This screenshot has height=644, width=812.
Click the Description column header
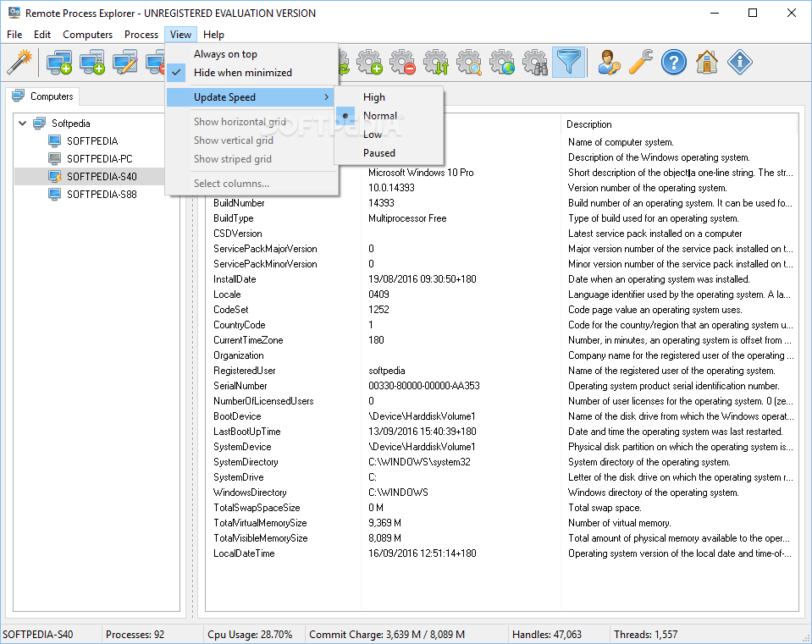tap(679, 124)
